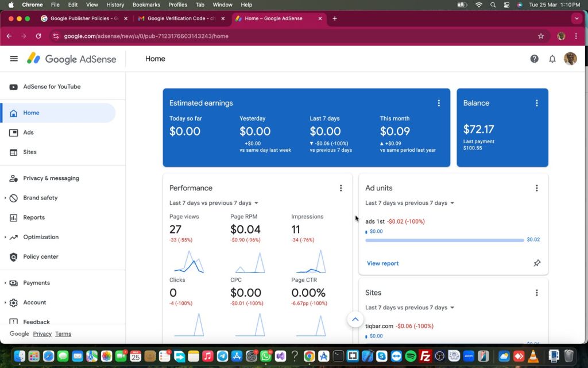Viewport: 588px width, 368px height.
Task: Open Ad units date range dropdown
Action: click(410, 203)
